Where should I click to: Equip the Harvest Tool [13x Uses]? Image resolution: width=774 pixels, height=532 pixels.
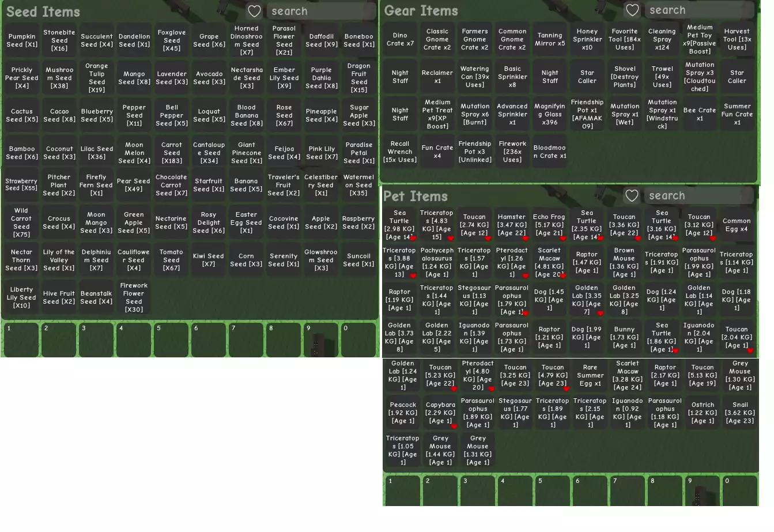[737, 40]
